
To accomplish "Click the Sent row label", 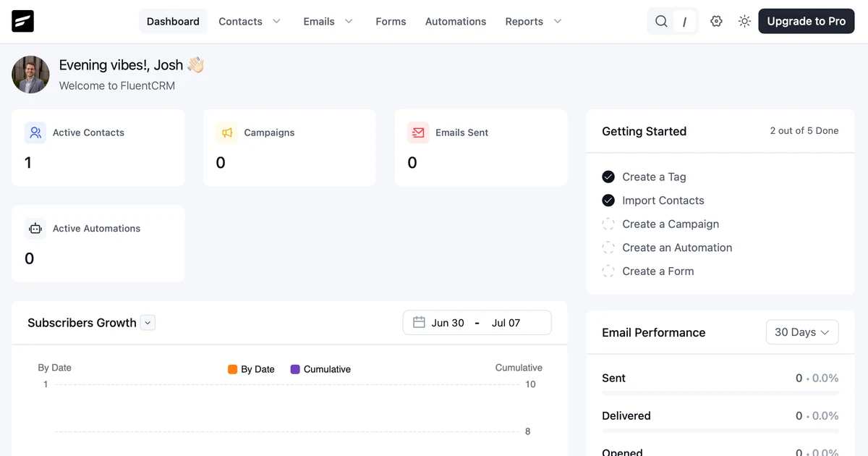I will click(613, 378).
